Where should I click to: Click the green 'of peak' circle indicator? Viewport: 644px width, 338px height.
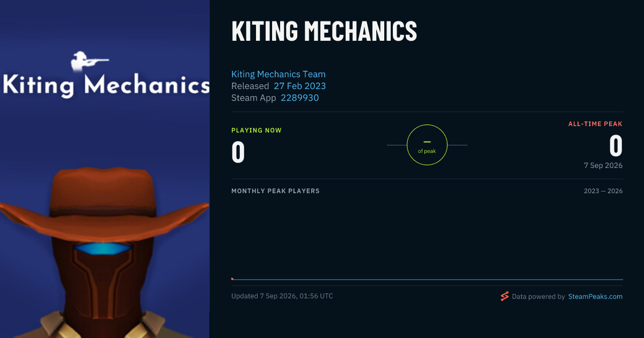point(427,145)
